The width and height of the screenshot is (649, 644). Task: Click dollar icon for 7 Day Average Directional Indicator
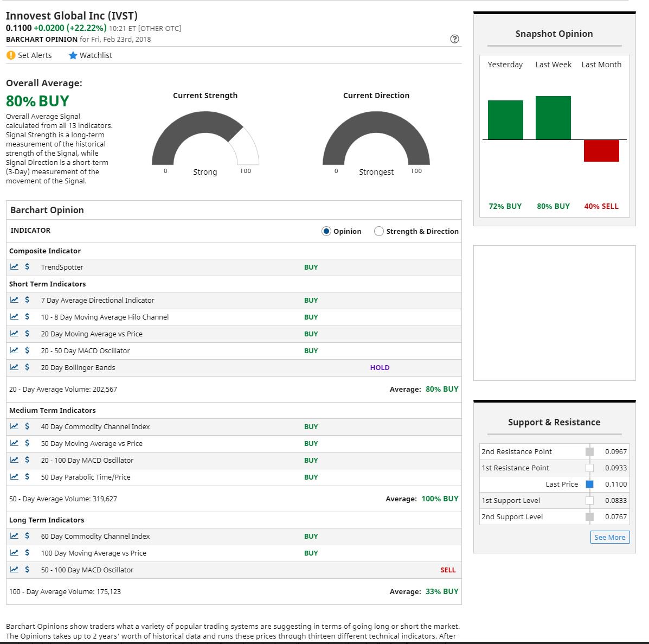click(x=27, y=300)
